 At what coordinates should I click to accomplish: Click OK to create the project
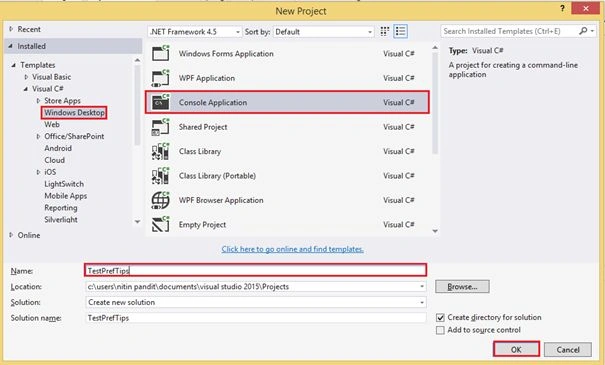(x=516, y=349)
